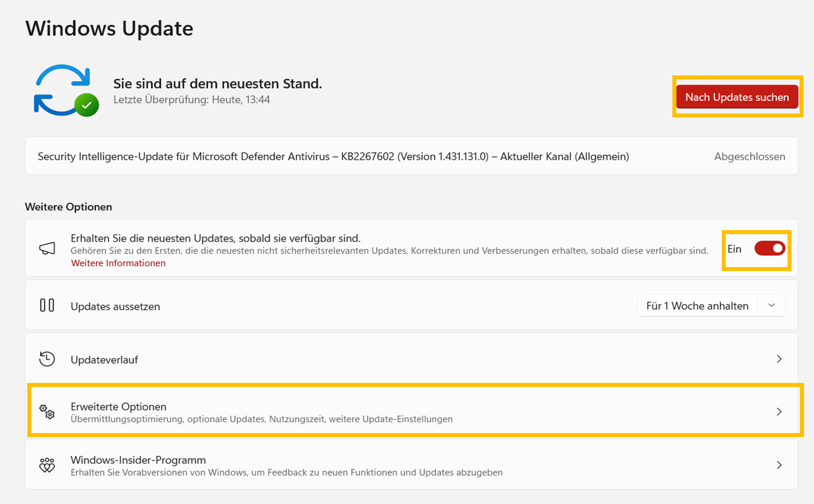Select the Windows-Insider-Programm title
The image size is (814, 504).
coord(138,460)
